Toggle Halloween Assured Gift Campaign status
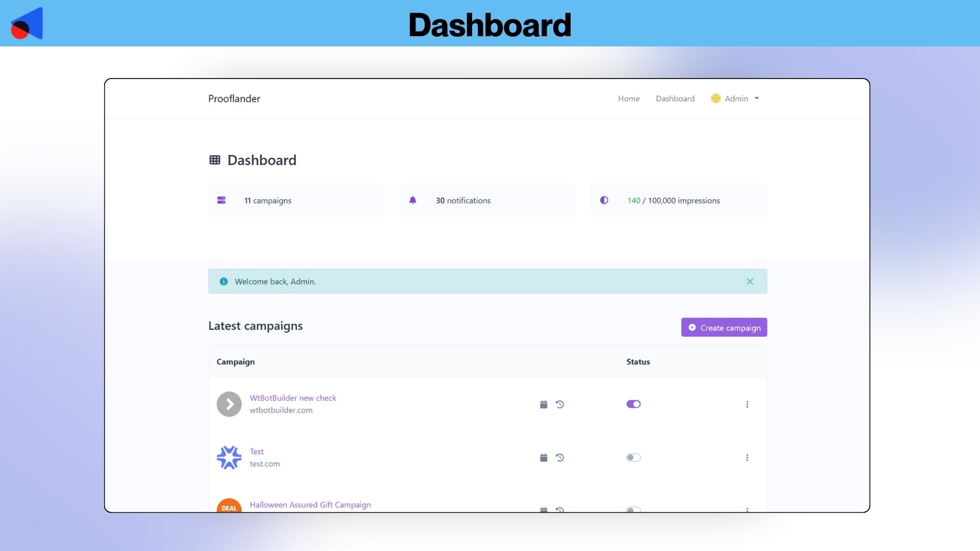This screenshot has height=551, width=980. pos(633,509)
